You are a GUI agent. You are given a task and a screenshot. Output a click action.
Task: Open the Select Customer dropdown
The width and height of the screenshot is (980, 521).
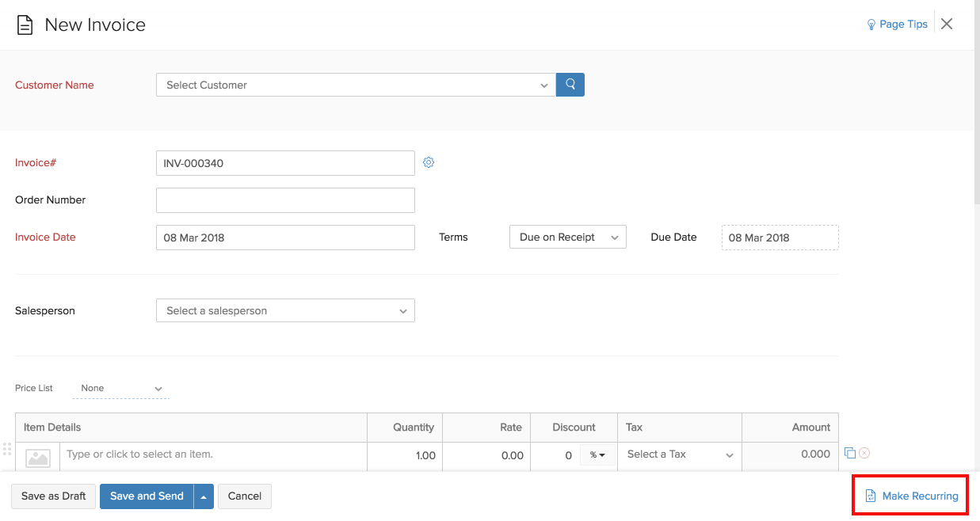click(x=355, y=84)
